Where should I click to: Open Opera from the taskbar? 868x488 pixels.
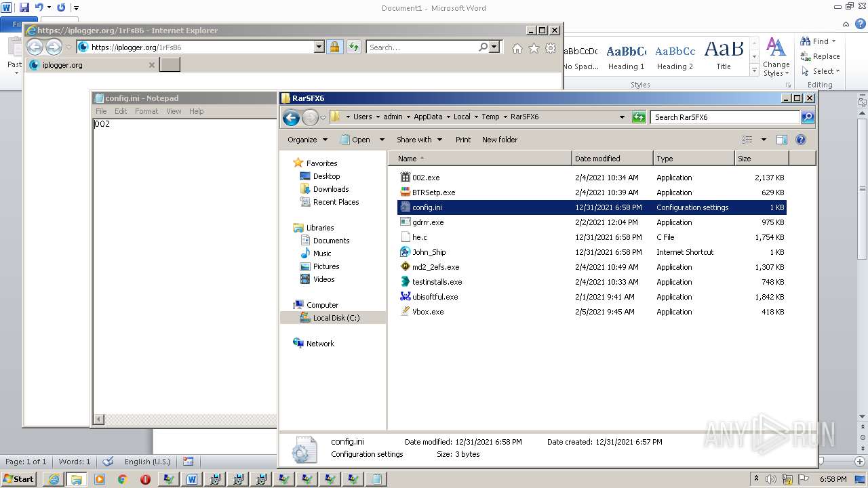(x=145, y=479)
